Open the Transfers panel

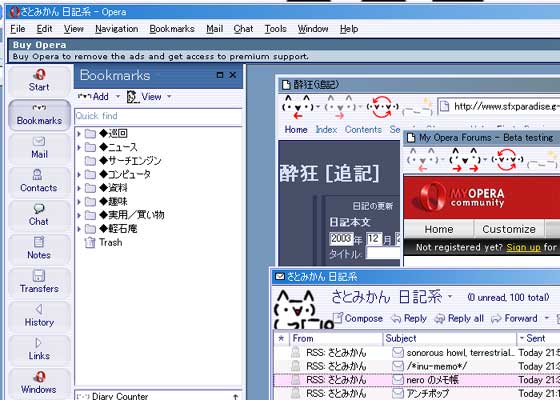(39, 282)
